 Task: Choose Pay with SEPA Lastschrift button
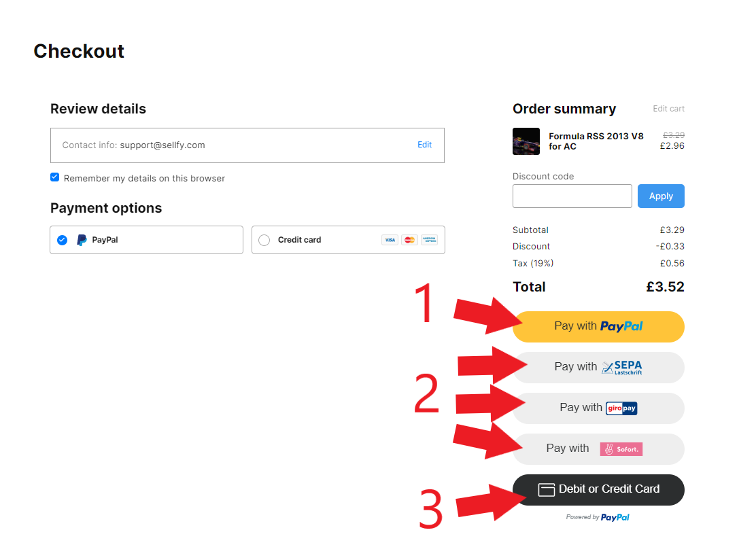tap(598, 368)
